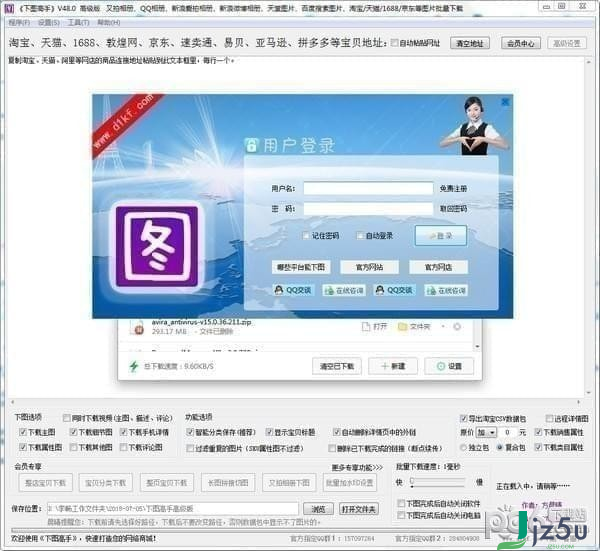Click the round delete icon on avira row
Image resolution: width=600 pixels, height=551 pixels.
pos(457,326)
